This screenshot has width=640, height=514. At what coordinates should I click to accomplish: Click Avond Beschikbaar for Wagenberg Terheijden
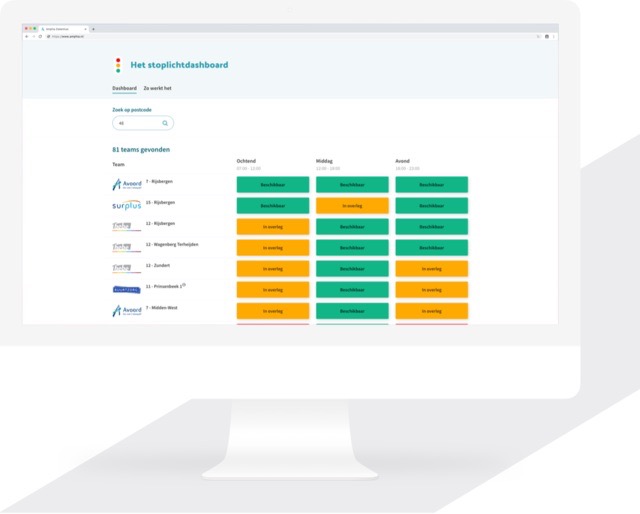tap(431, 248)
